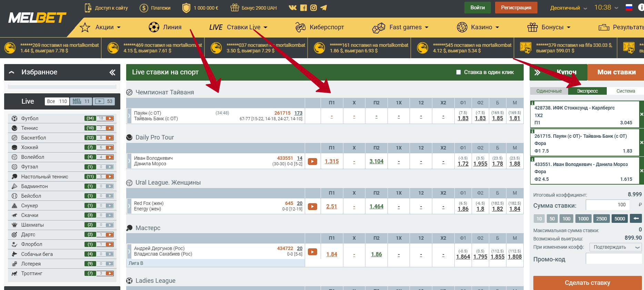Set stake with 5000 quick button
Screen dimensions: 644x290
click(620, 218)
